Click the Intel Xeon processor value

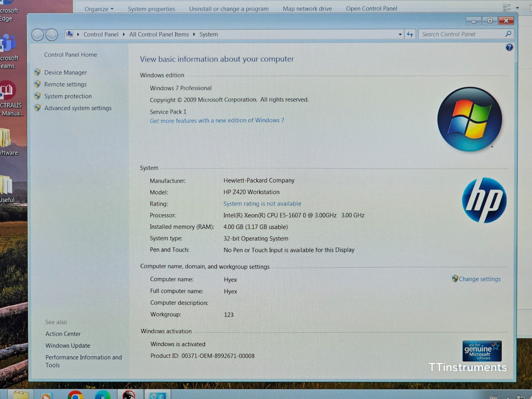[294, 215]
